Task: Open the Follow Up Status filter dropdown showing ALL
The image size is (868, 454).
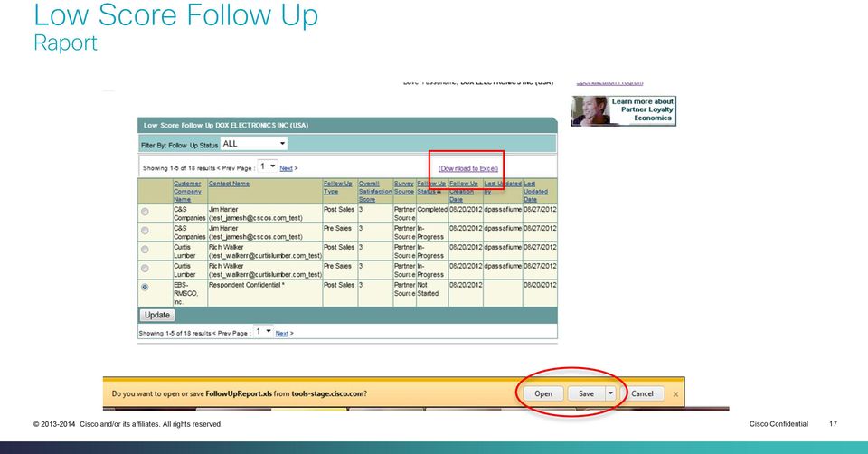Action: pos(254,144)
